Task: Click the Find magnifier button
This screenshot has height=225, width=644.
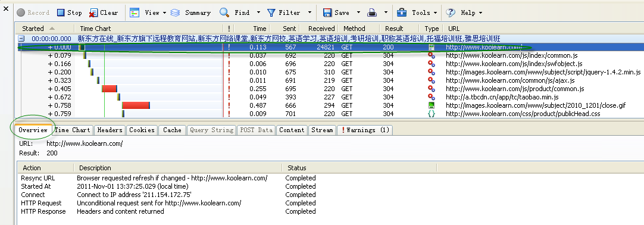Action: point(235,12)
